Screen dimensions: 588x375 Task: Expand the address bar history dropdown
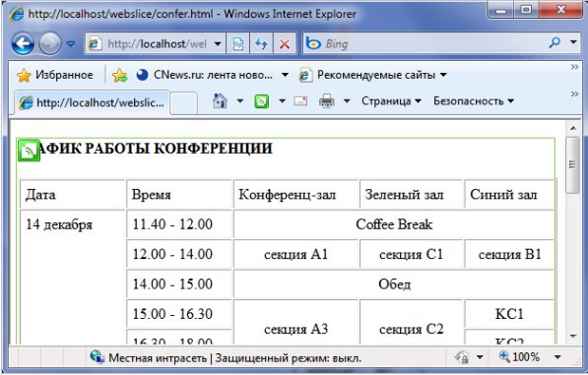[218, 44]
